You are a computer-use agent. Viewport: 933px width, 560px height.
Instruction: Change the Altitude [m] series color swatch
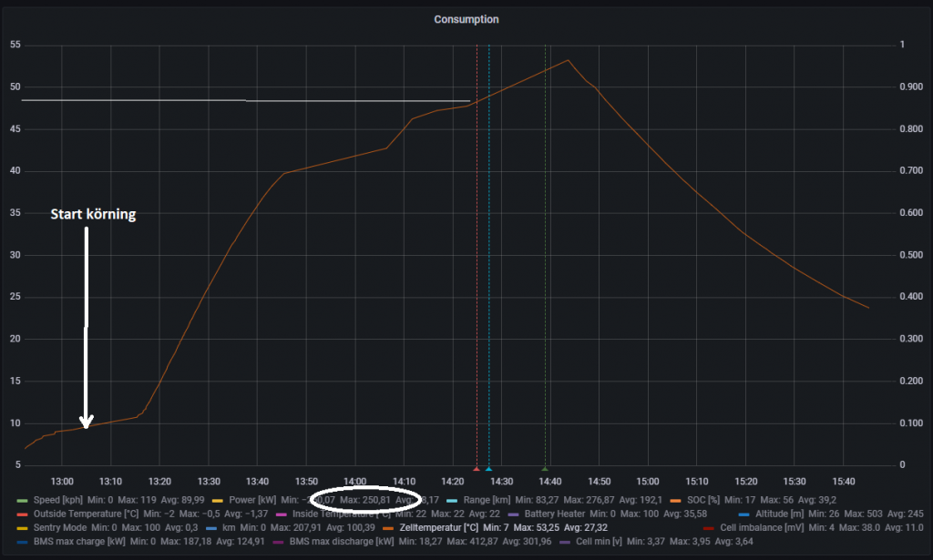point(743,514)
